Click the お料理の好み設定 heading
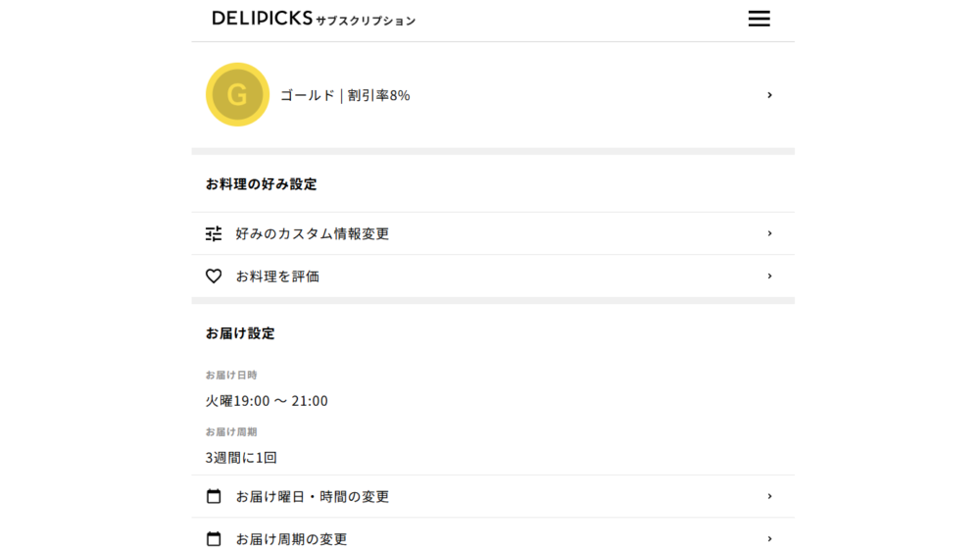This screenshot has width=980, height=552. click(x=262, y=183)
